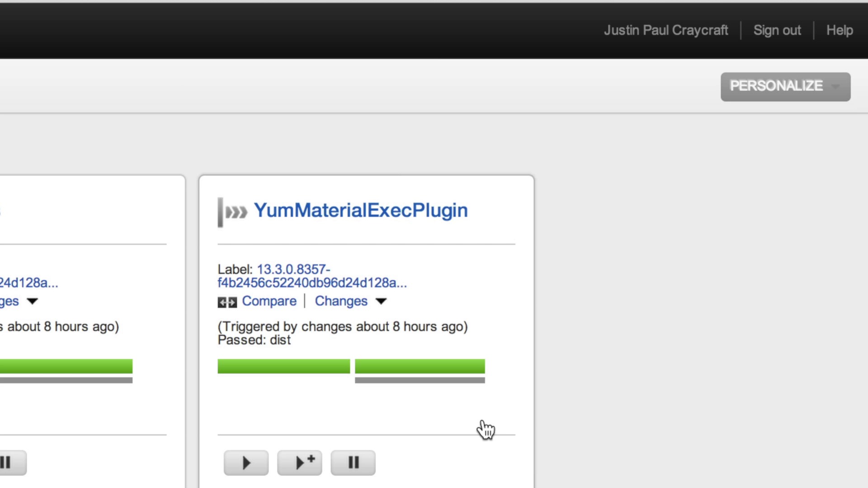Open the YumMaterialExecPlugin pipeline link
868x488 pixels.
tap(360, 211)
